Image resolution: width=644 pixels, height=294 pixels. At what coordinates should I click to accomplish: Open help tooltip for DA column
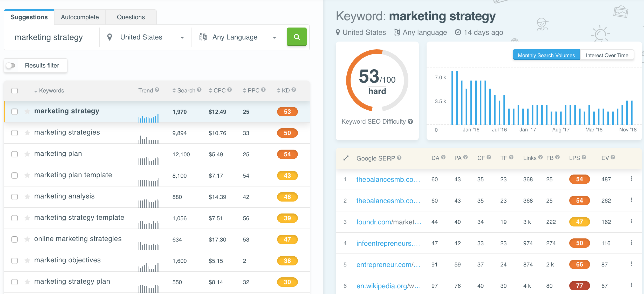[443, 157]
